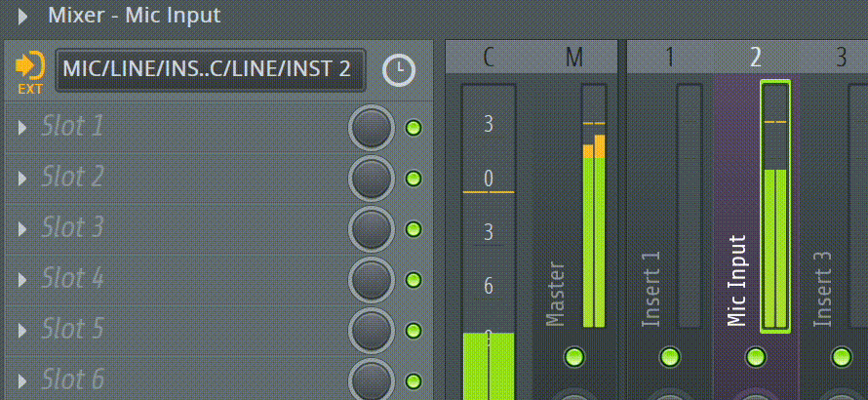Screen dimensions: 868x400
Task: Expand the Slot 6 effect menu arrow
Action: 22,381
